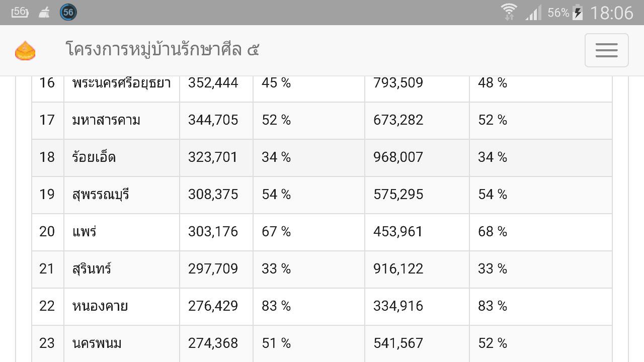Tap the Wi-Fi status icon
The image size is (644, 362).
[x=509, y=12]
